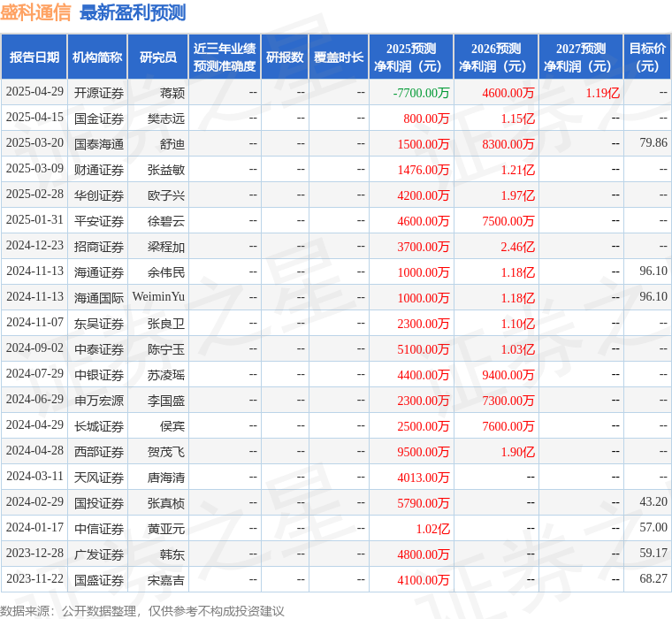Screen dimensions: 672x619
Task: Click the 中信证券 institution cell
Action: coord(99,529)
